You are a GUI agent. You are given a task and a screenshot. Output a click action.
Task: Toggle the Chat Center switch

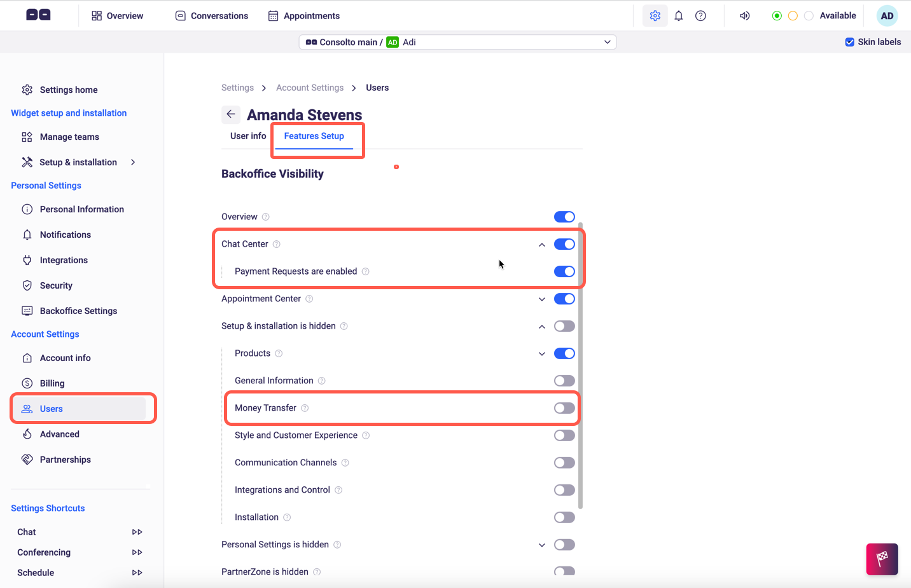click(x=564, y=244)
